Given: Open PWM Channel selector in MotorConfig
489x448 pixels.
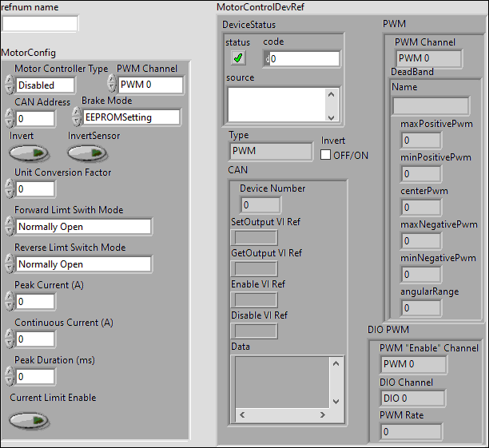Looking at the screenshot, I should coord(151,85).
